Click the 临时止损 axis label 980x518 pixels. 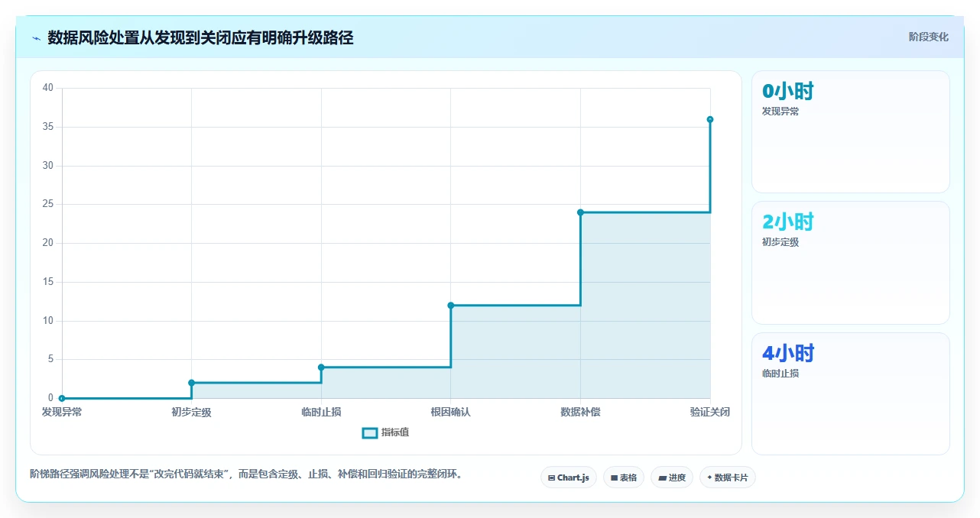pyautogui.click(x=321, y=413)
